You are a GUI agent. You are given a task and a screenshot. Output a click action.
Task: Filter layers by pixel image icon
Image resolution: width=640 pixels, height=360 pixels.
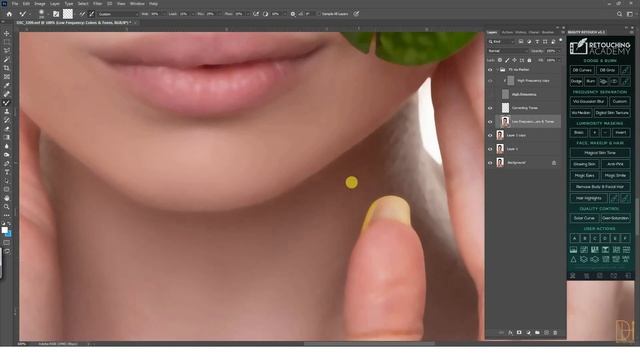click(x=521, y=42)
